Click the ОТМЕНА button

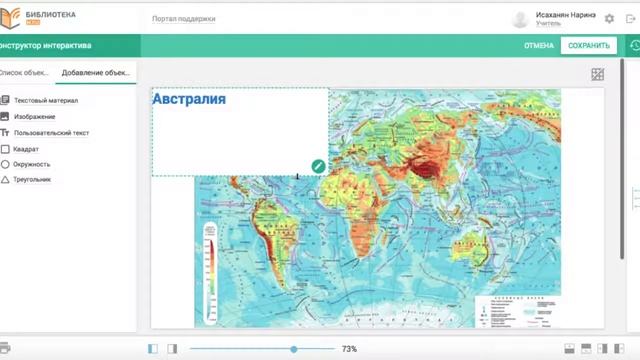(x=539, y=46)
